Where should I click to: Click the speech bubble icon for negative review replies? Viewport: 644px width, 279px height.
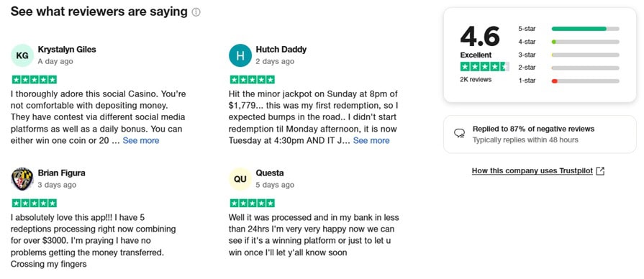(459, 133)
